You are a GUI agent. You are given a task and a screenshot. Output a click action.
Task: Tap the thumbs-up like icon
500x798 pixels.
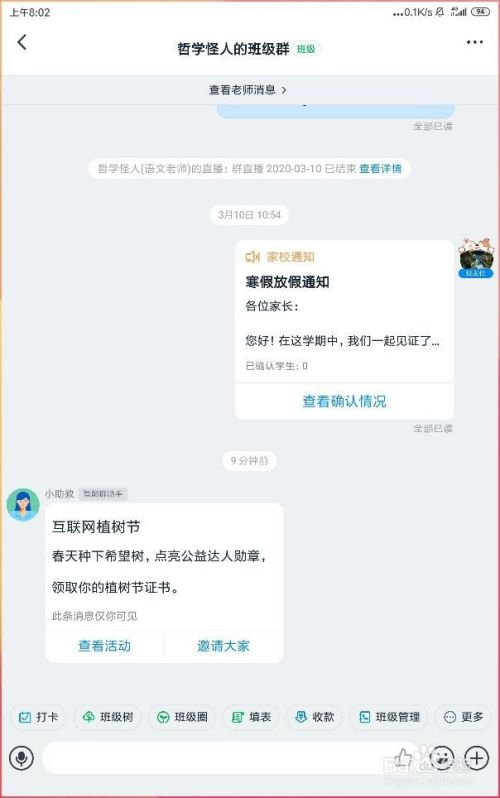tap(404, 757)
